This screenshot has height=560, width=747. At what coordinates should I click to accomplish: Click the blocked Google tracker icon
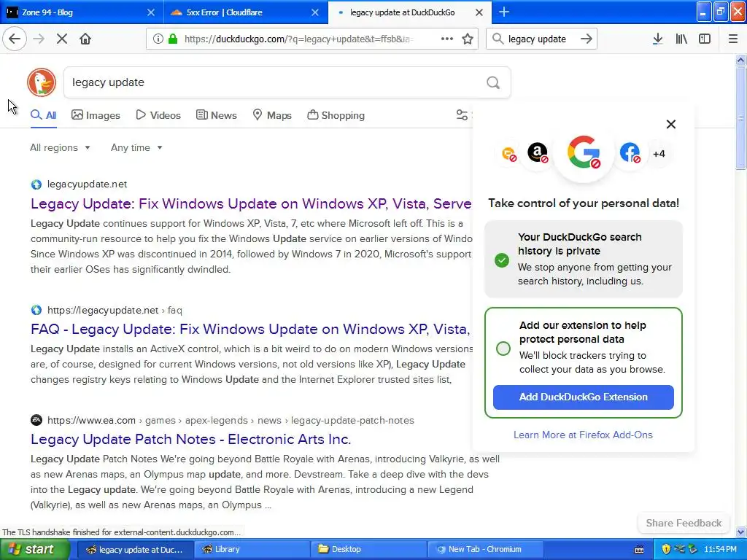(x=584, y=153)
